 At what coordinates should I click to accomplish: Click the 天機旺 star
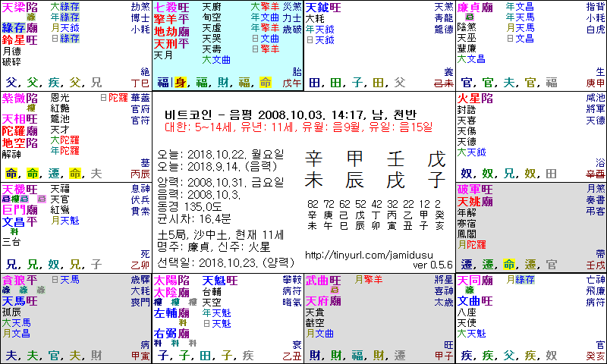[20, 190]
